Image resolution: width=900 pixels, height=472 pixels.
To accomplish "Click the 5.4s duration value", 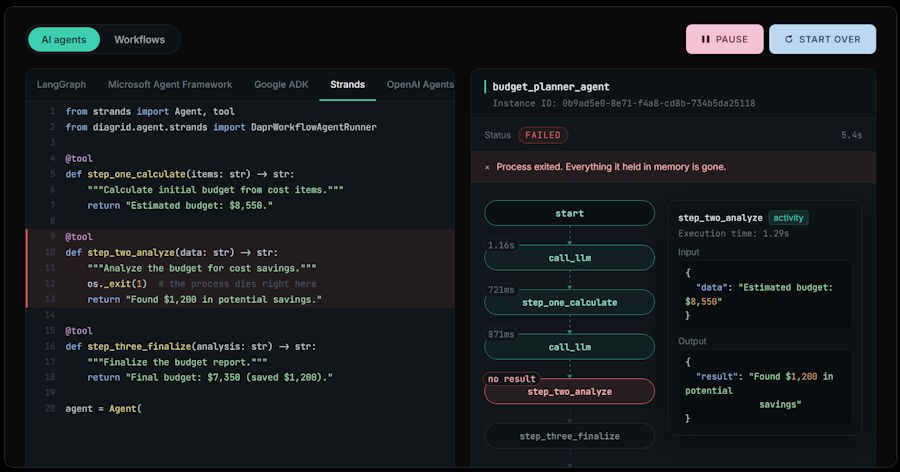I will coord(851,135).
